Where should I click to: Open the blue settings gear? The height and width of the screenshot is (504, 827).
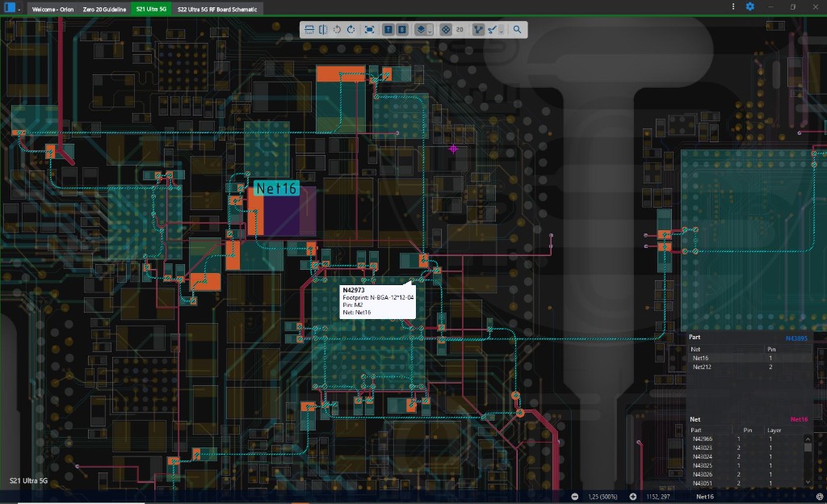[x=750, y=6]
